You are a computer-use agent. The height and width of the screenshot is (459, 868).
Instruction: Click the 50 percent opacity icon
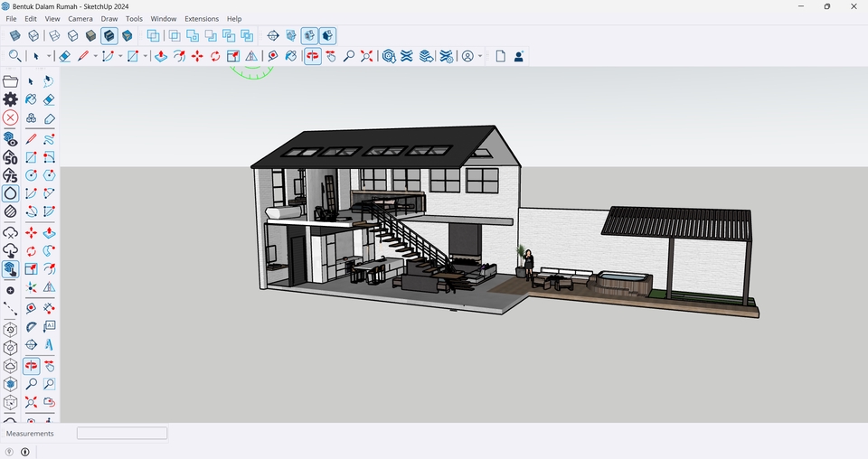pos(10,157)
